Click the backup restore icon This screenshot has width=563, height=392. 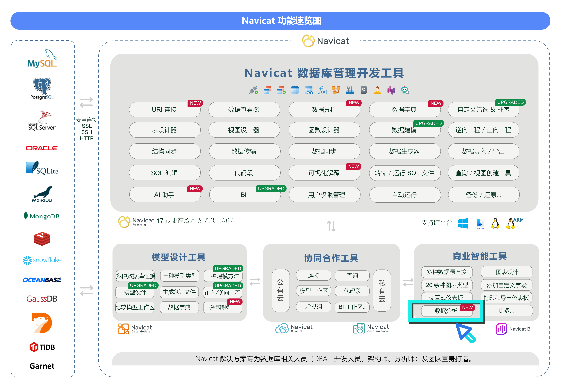coord(363,90)
